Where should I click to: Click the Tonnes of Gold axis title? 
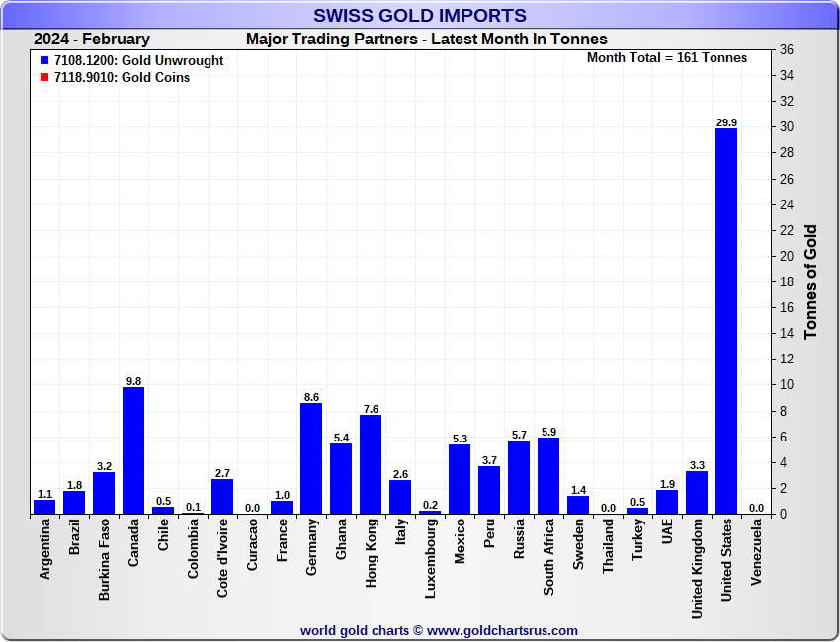tap(810, 281)
